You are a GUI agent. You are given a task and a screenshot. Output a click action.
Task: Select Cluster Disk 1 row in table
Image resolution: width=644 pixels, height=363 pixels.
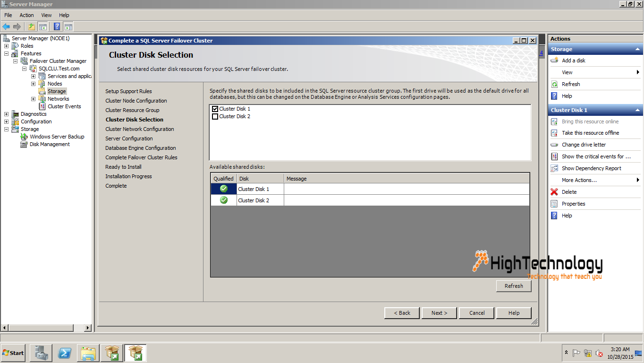[x=370, y=189]
